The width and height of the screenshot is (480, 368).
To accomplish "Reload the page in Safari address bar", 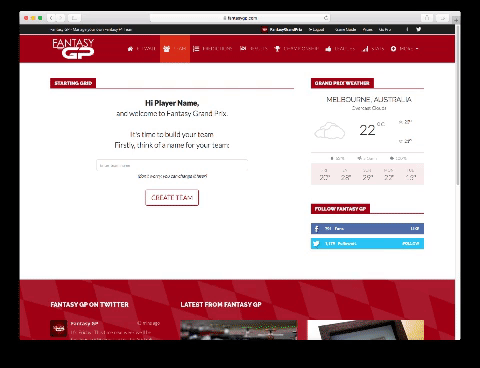I will (x=326, y=18).
